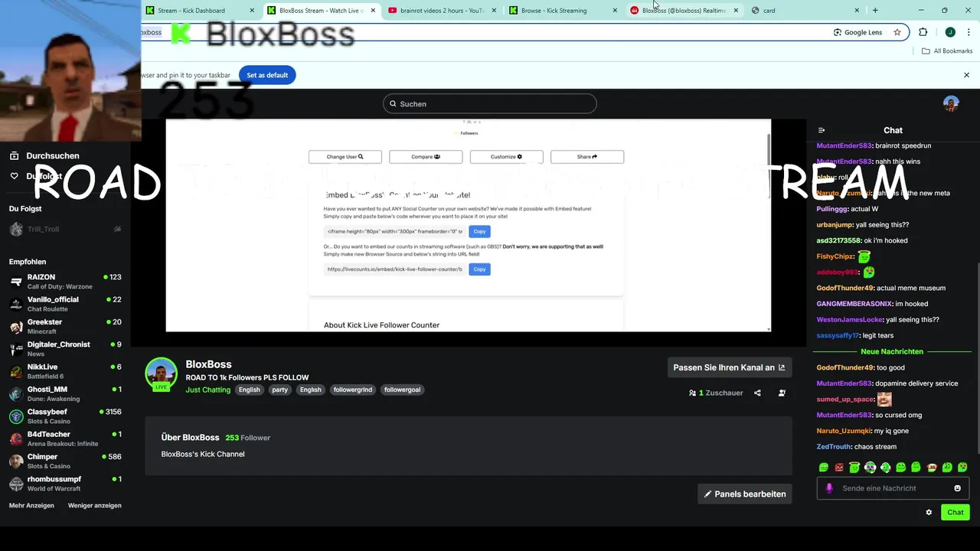This screenshot has height=551, width=980.
Task: Bookmark this page with star icon
Action: [x=897, y=32]
